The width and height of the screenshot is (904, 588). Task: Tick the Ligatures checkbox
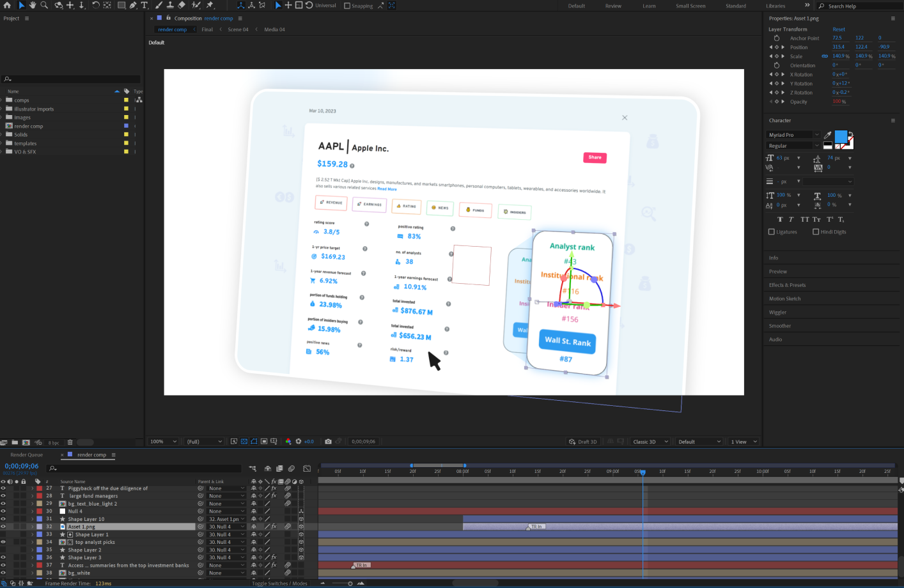coord(772,232)
